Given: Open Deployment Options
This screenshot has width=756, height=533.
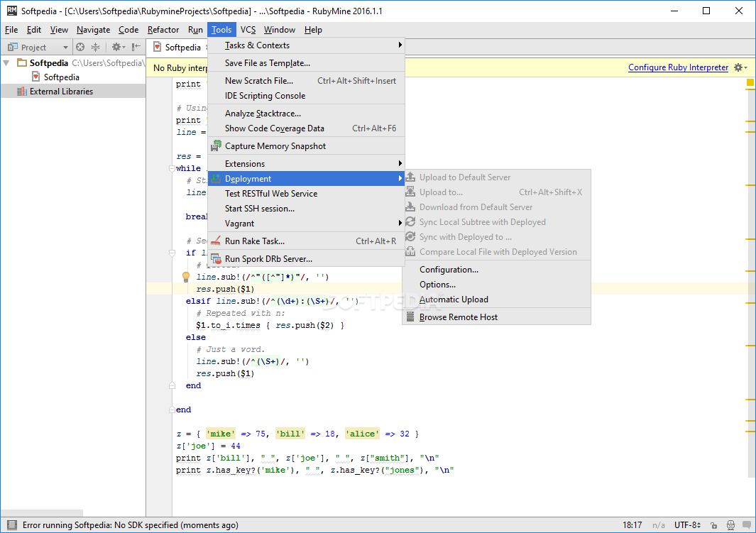Looking at the screenshot, I should [497, 285].
